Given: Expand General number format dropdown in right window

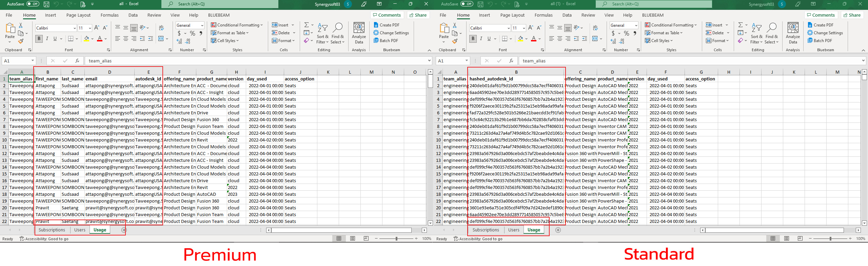Looking at the screenshot, I should tap(636, 25).
